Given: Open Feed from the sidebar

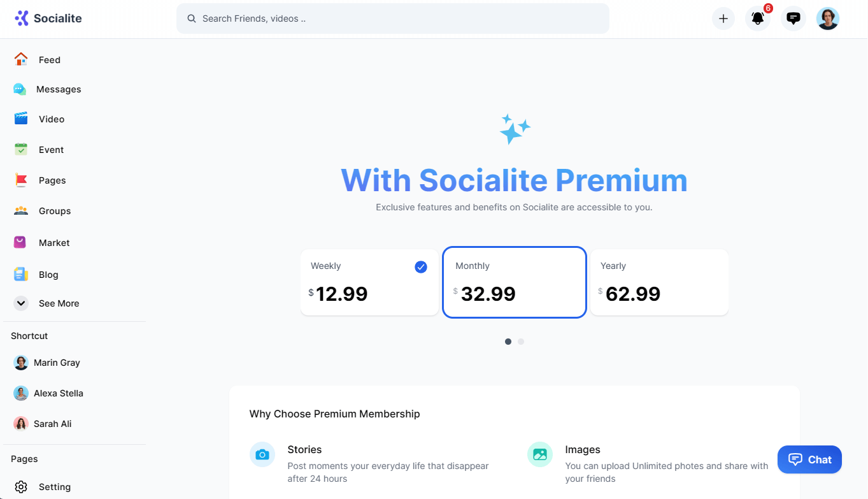Looking at the screenshot, I should (49, 60).
